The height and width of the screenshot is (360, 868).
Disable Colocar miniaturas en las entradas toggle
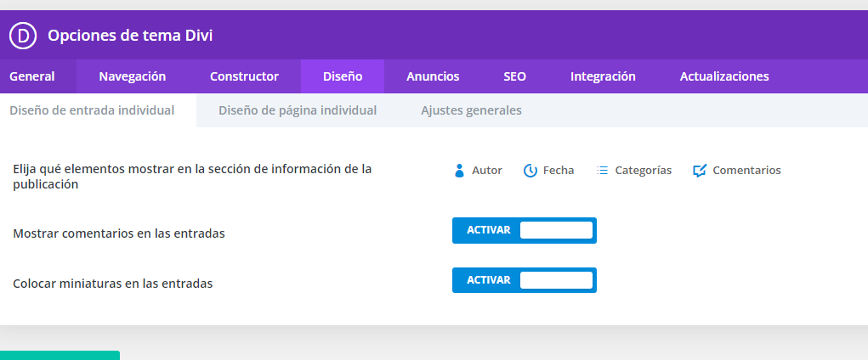coord(525,280)
